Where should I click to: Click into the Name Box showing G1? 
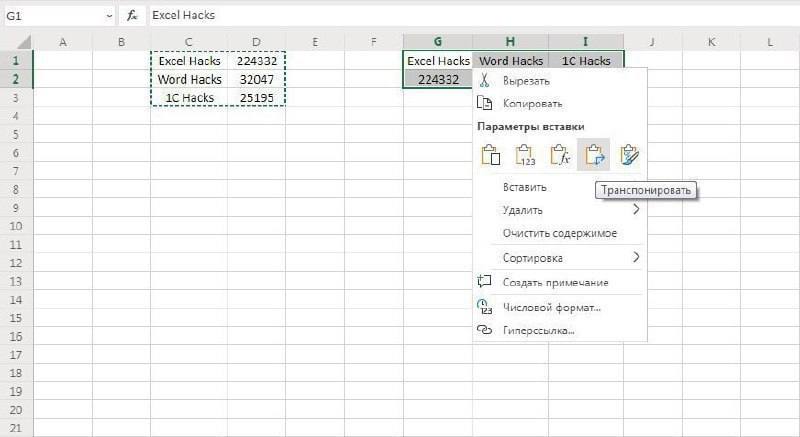(54, 16)
